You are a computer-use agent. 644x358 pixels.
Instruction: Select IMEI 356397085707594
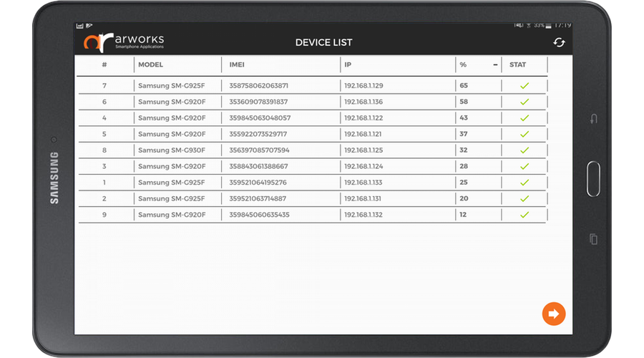(259, 150)
